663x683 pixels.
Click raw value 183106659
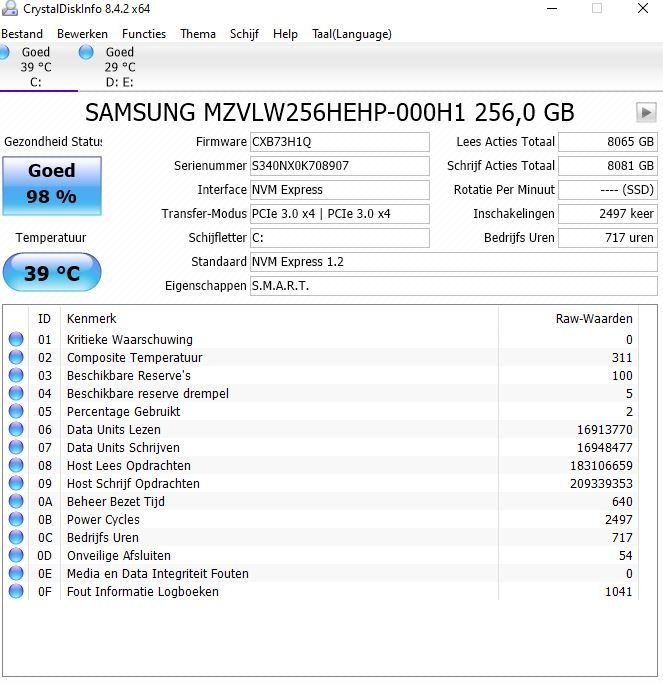click(601, 465)
